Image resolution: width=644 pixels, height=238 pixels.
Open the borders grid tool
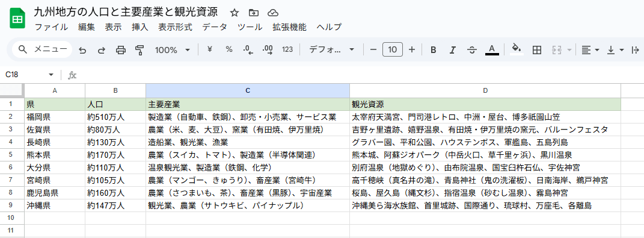(x=536, y=50)
